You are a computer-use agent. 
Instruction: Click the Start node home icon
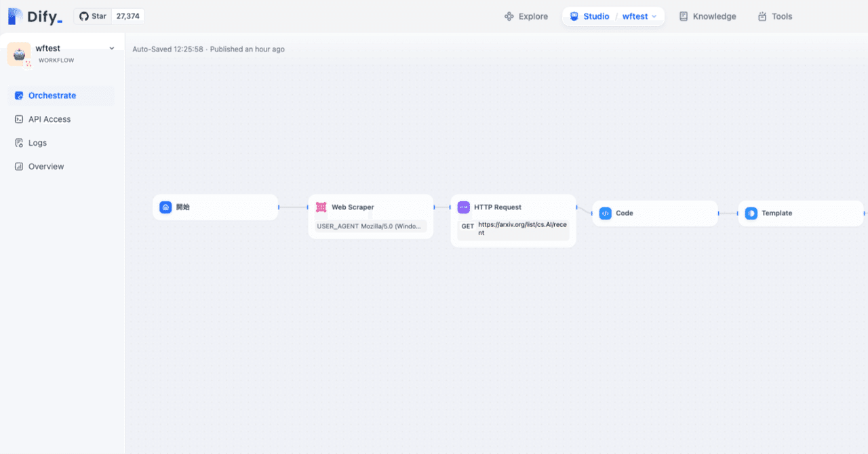click(165, 207)
